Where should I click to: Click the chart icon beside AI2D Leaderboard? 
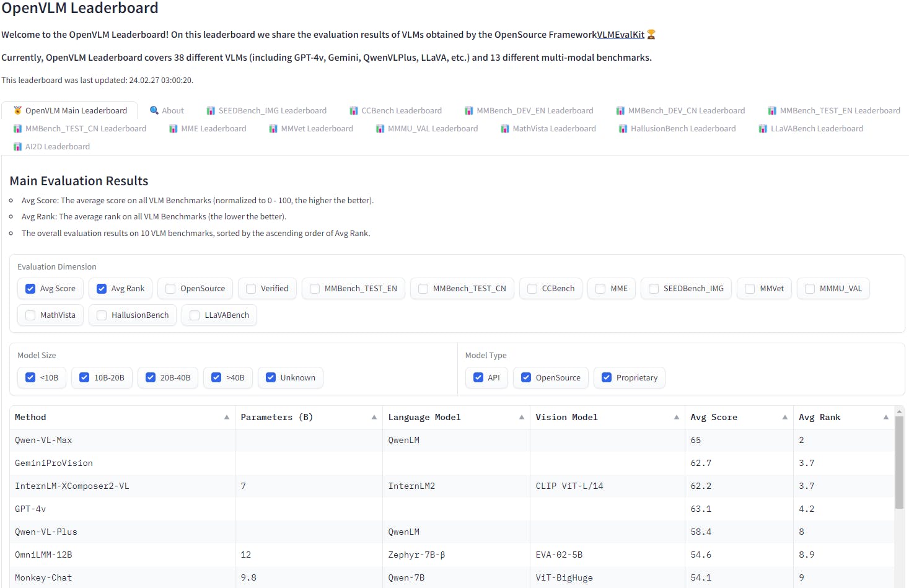coord(17,146)
